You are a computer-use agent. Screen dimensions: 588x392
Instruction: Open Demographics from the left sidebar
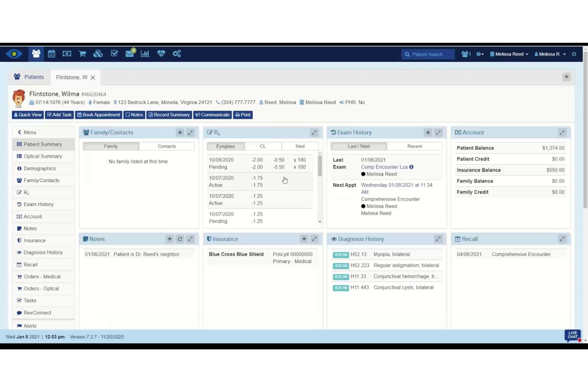coord(40,168)
